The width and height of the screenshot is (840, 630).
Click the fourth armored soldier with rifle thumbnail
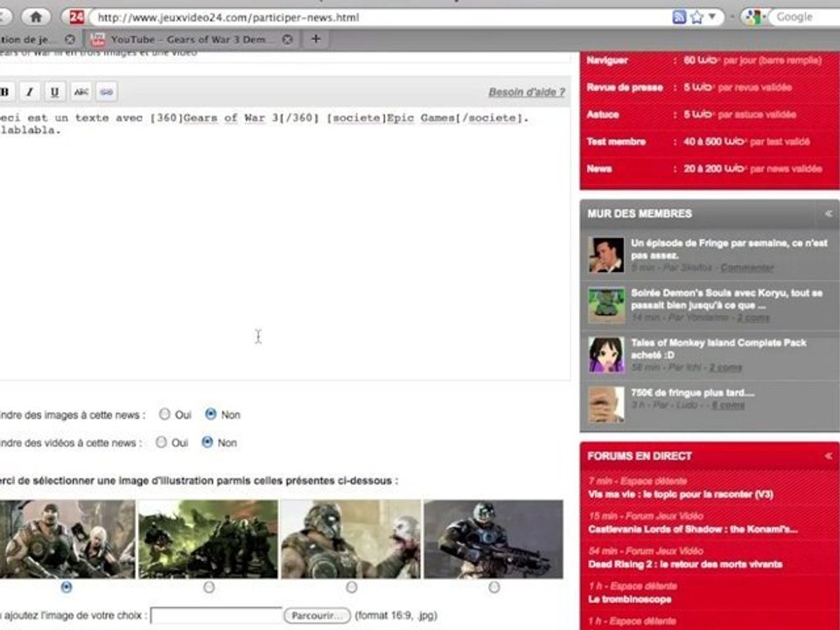[x=493, y=539]
